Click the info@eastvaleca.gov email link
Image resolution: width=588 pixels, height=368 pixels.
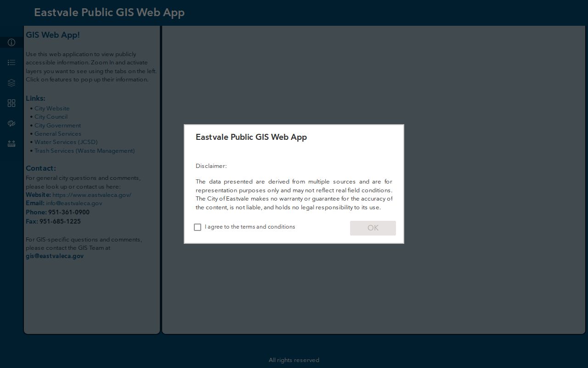click(x=74, y=203)
